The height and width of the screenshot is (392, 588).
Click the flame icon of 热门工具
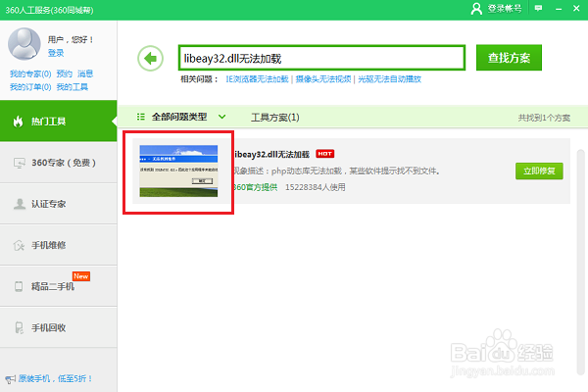(18, 122)
